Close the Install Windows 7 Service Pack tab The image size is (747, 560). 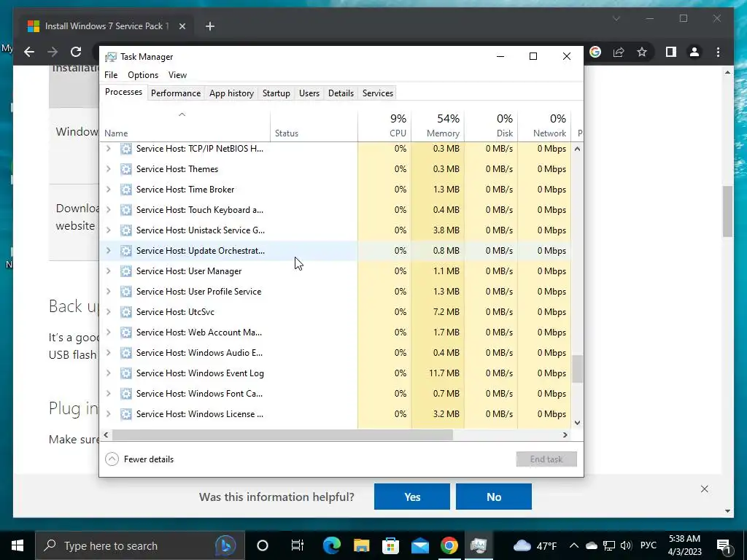[x=182, y=26]
